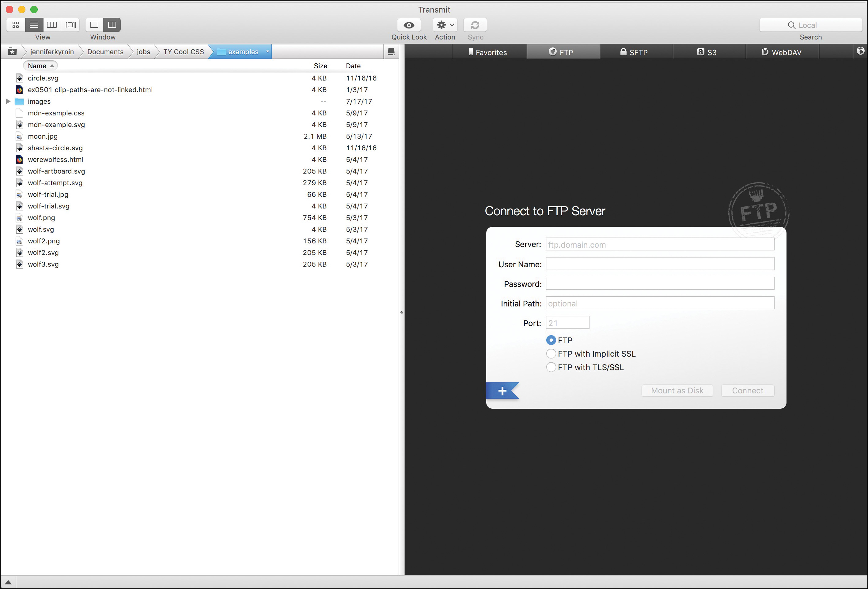Switch to thumbnail grid view
The height and width of the screenshot is (589, 868).
15,24
